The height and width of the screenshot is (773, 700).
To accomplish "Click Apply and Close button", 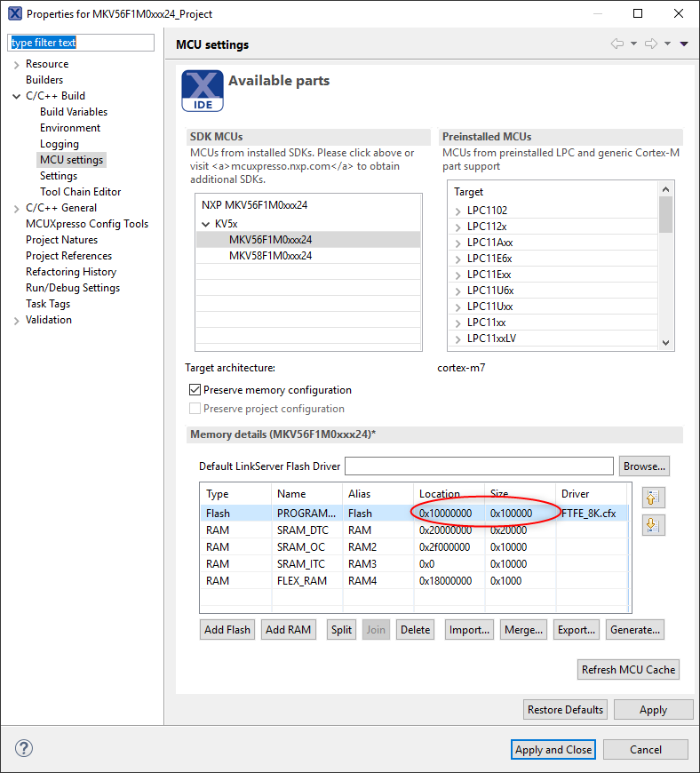I will pyautogui.click(x=553, y=749).
